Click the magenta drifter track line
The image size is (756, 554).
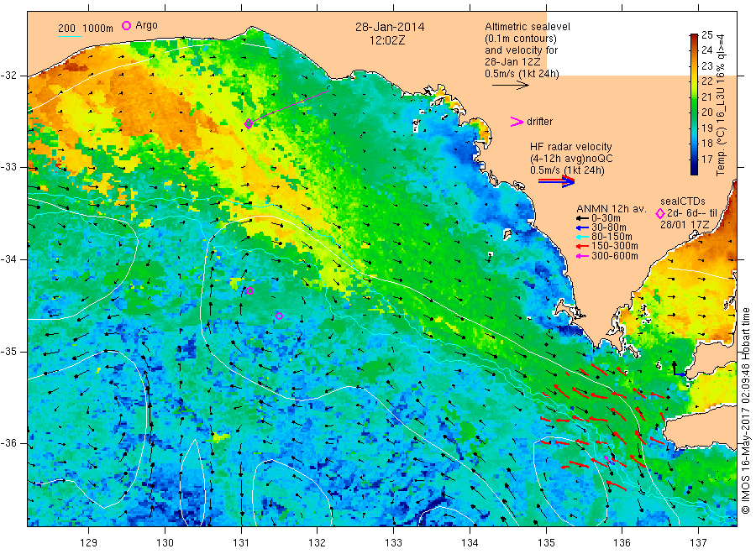[x=290, y=106]
